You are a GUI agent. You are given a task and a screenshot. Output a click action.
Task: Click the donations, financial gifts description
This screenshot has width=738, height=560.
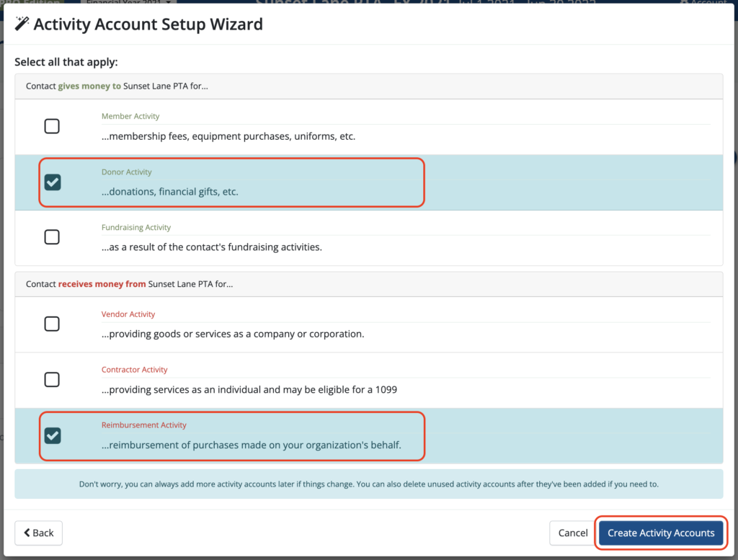click(x=170, y=192)
